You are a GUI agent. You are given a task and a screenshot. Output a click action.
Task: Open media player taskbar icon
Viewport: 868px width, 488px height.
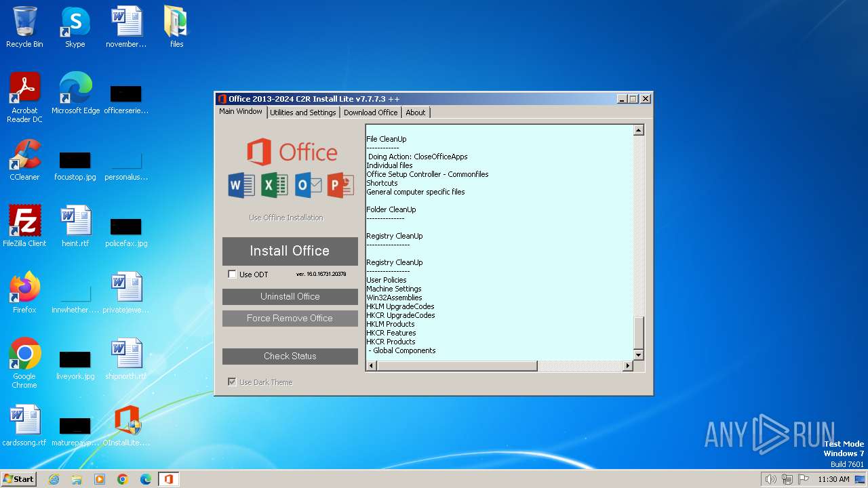point(100,479)
